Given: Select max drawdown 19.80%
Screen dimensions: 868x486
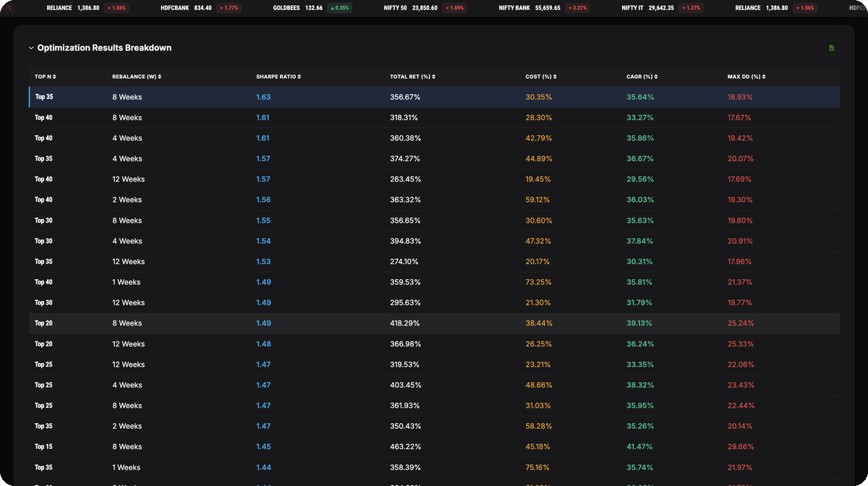Looking at the screenshot, I should (740, 221).
